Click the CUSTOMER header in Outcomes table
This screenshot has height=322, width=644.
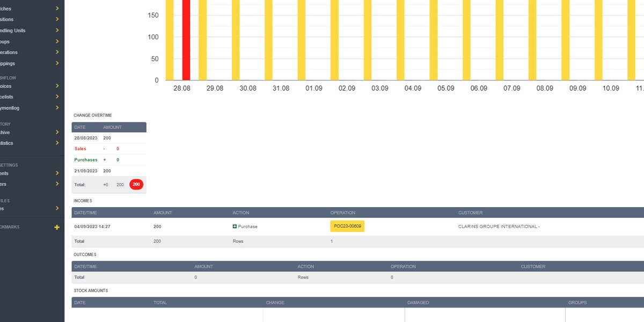(533, 267)
